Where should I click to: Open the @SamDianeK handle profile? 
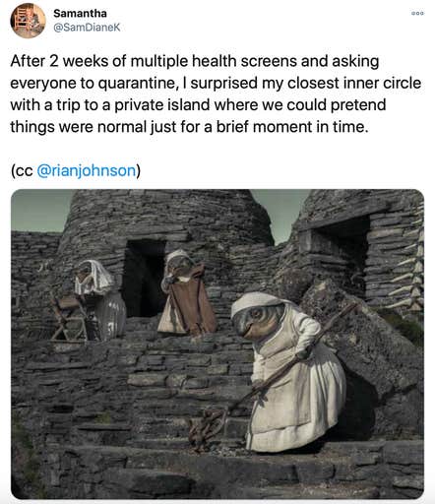point(87,28)
